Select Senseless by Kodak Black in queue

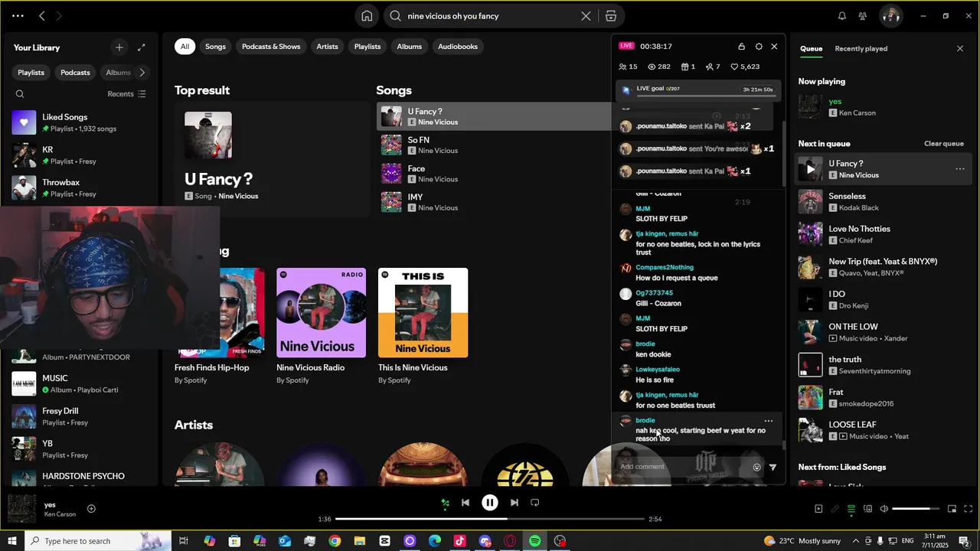[884, 202]
